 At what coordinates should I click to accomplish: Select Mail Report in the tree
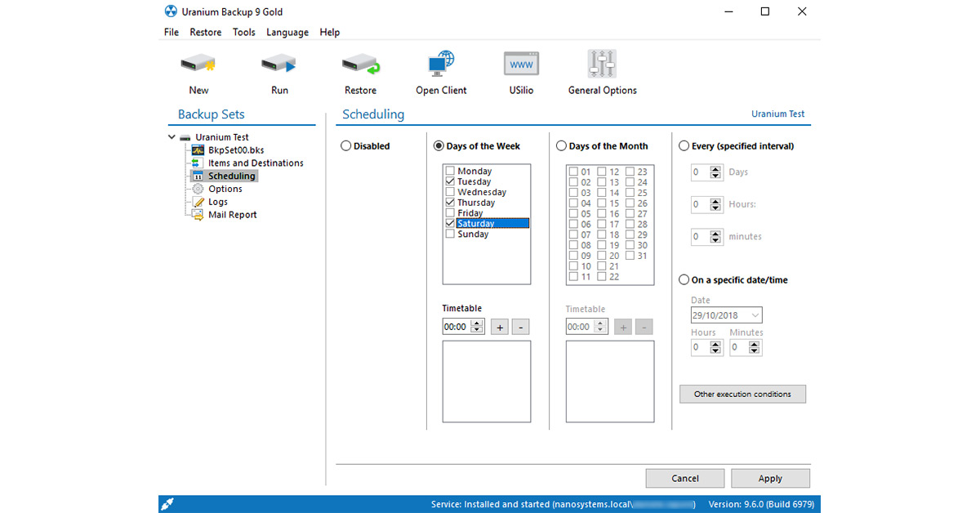pos(232,215)
